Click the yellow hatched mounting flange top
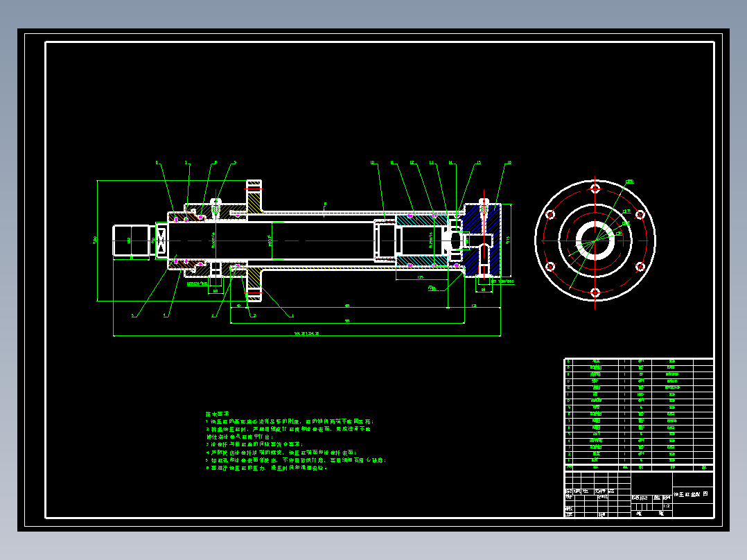 [x=254, y=196]
